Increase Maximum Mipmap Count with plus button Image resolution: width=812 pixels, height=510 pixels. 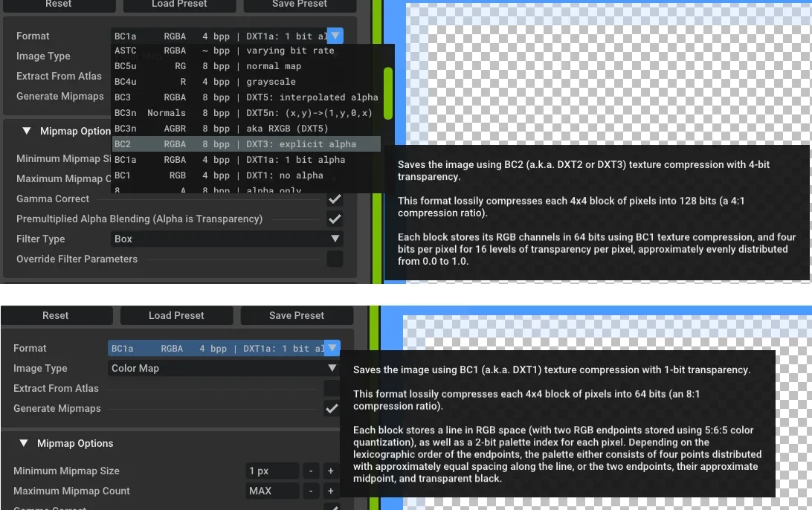click(330, 491)
